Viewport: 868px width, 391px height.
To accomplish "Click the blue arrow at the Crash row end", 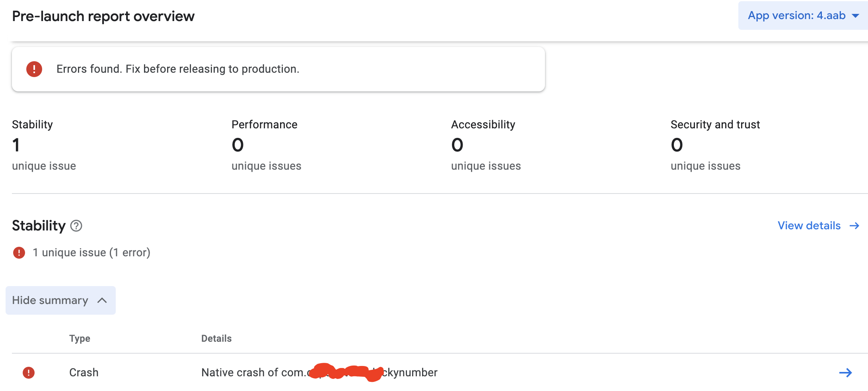I will click(845, 373).
